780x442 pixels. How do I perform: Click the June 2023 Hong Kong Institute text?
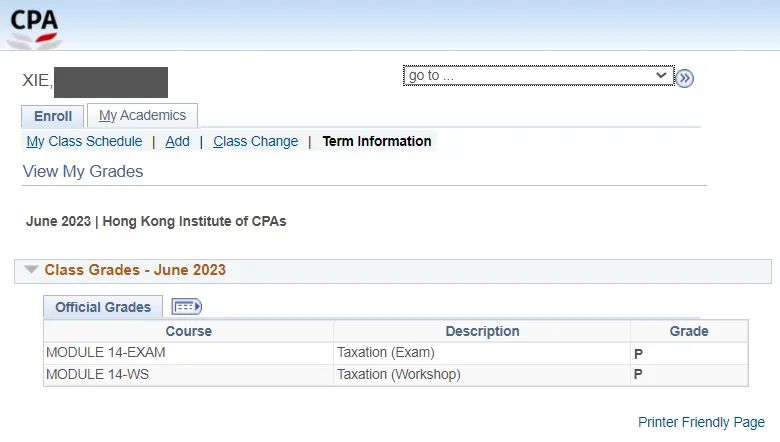point(156,221)
